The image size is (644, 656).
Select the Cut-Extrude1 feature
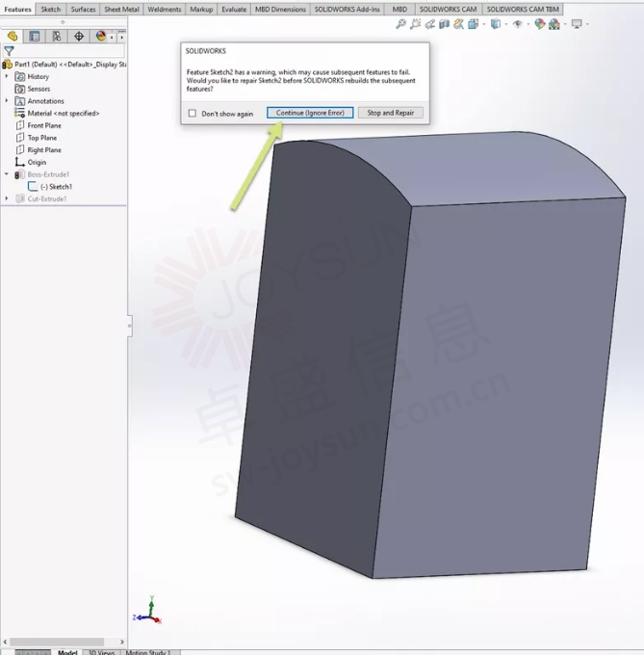(41, 198)
